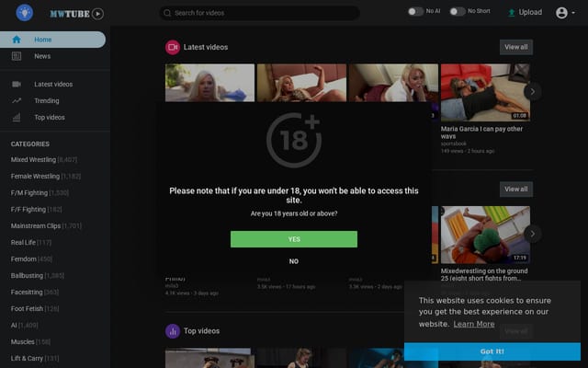
Task: Open the Maria Garcia video thumbnail
Action: click(485, 92)
